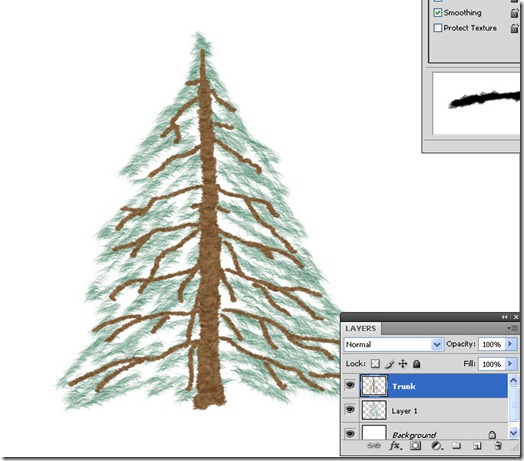Image resolution: width=524 pixels, height=461 pixels.
Task: Close the Layers panel
Action: tap(516, 317)
